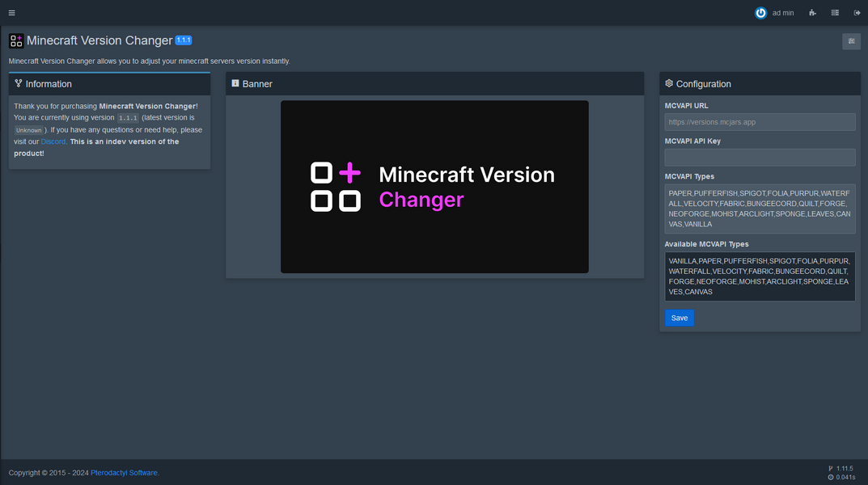Open the admin area icon beside admin name

tap(812, 12)
